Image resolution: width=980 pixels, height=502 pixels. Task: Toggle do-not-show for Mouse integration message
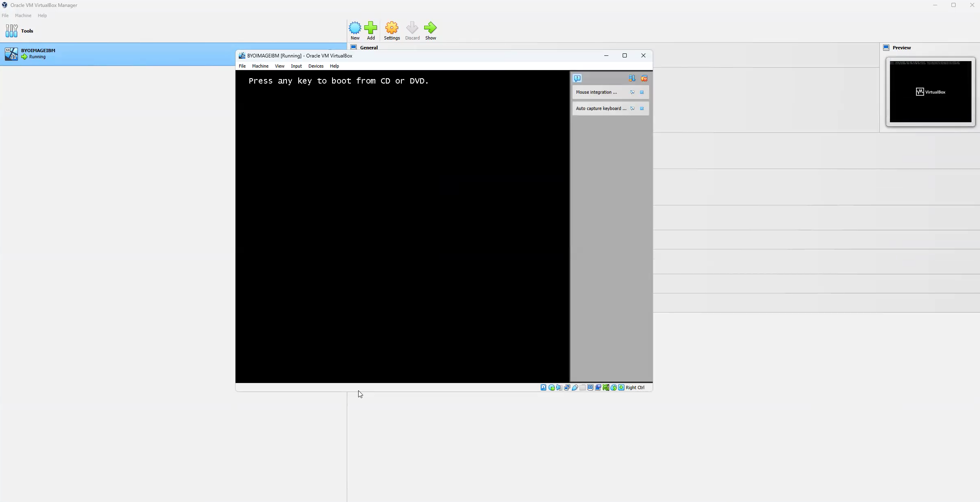[x=633, y=92]
